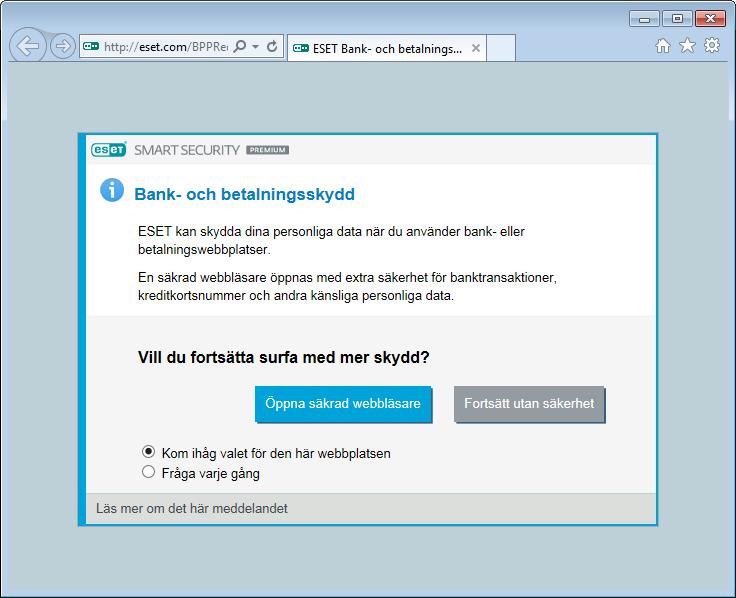Click the browser Back arrow button
The width and height of the screenshot is (736, 598).
[x=28, y=46]
